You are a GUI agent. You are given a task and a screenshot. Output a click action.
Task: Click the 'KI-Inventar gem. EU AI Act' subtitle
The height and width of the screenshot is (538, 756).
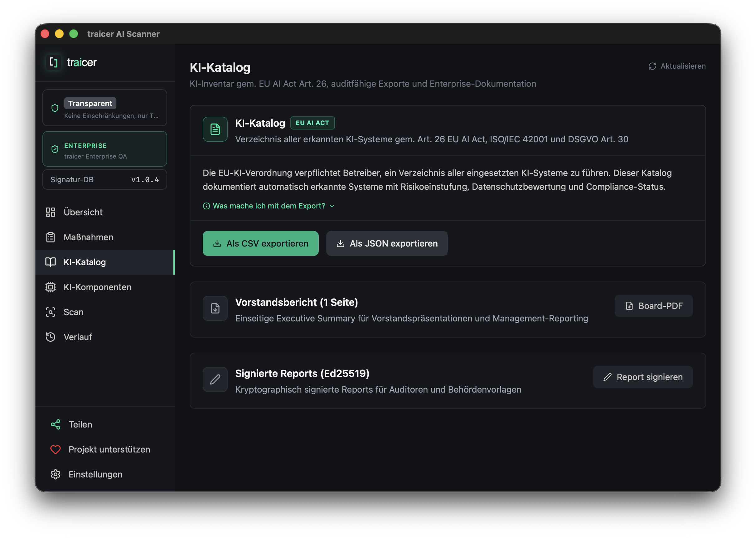[x=363, y=84]
